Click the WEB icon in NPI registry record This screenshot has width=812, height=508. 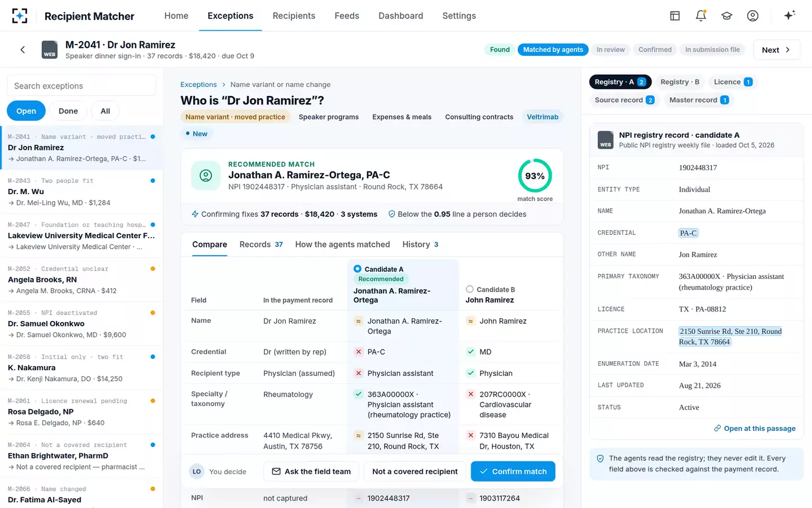(606, 139)
